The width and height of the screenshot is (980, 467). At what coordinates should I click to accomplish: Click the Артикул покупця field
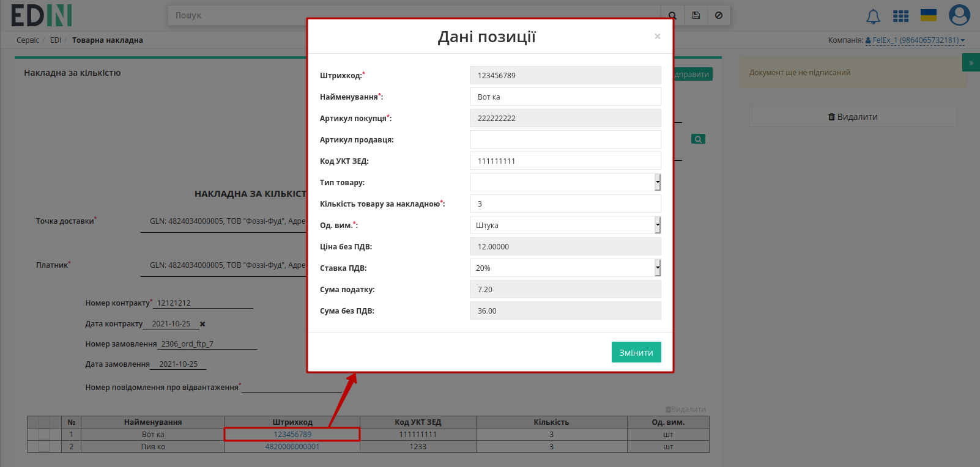(x=565, y=118)
